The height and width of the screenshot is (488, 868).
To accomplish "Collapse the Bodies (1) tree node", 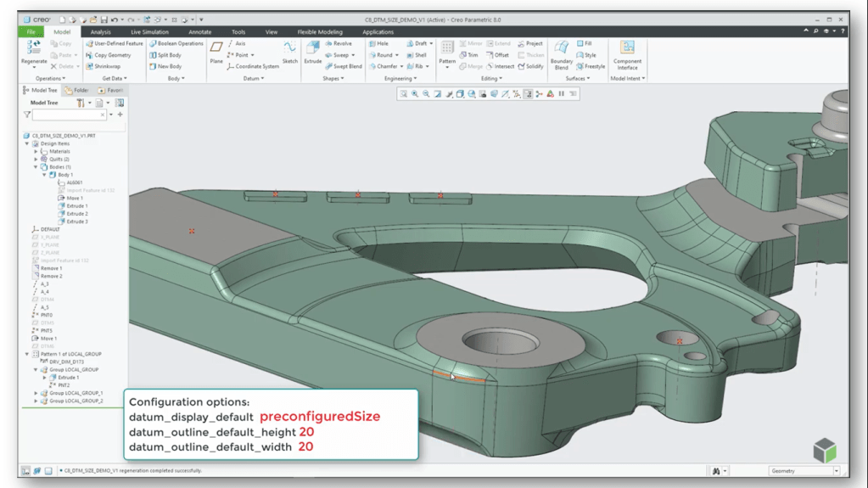I will [36, 167].
